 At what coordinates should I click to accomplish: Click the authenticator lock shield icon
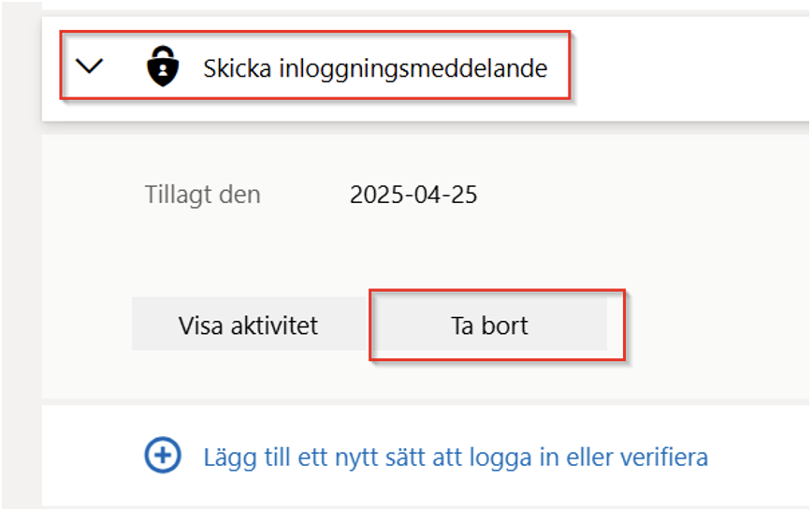[x=163, y=66]
